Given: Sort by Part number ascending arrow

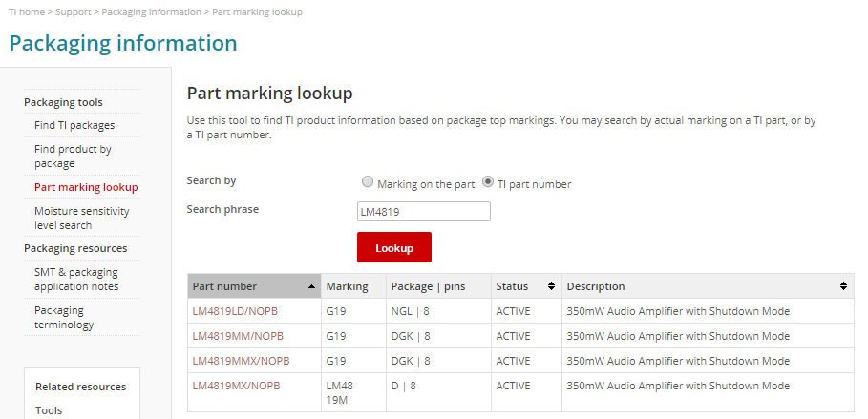Looking at the screenshot, I should point(313,286).
